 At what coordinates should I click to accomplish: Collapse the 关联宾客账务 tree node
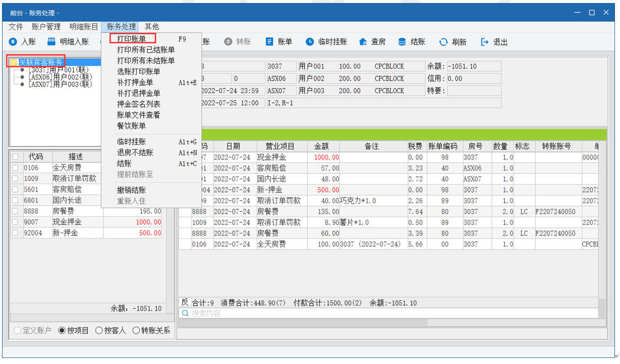click(14, 63)
